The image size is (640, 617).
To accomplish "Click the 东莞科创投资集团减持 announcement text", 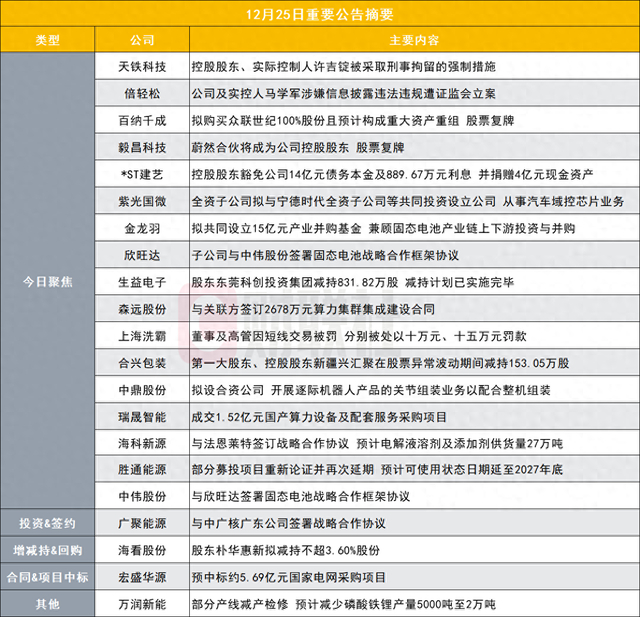I will [353, 282].
